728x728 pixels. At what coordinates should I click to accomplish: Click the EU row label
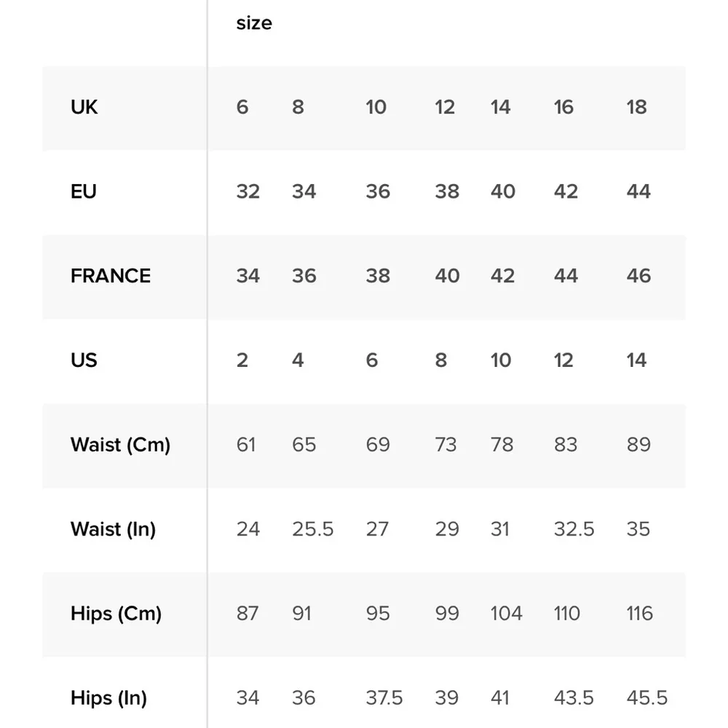pos(84,191)
